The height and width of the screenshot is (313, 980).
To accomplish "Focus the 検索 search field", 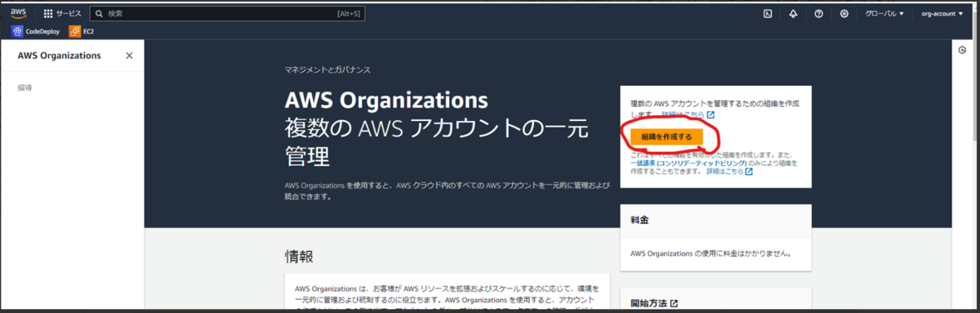I will [x=227, y=14].
